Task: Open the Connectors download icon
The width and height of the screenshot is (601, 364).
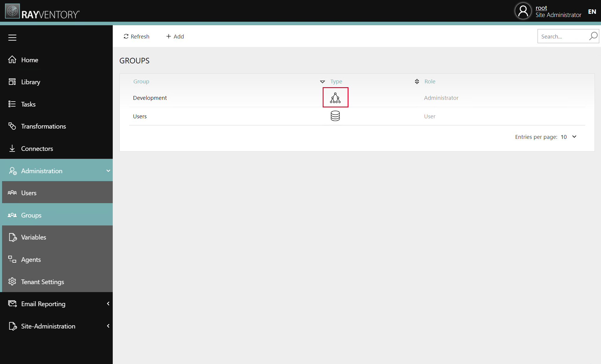Action: tap(12, 148)
